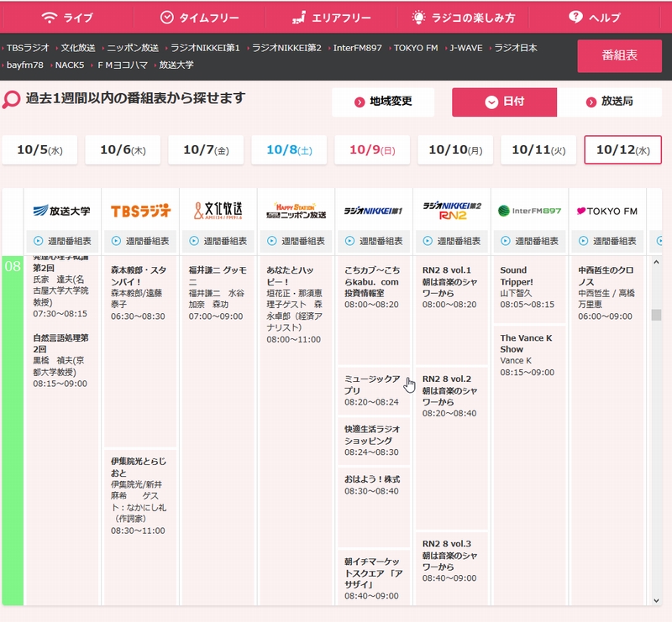
Task: Click the FMヨコハマ station link
Action: coord(122,65)
